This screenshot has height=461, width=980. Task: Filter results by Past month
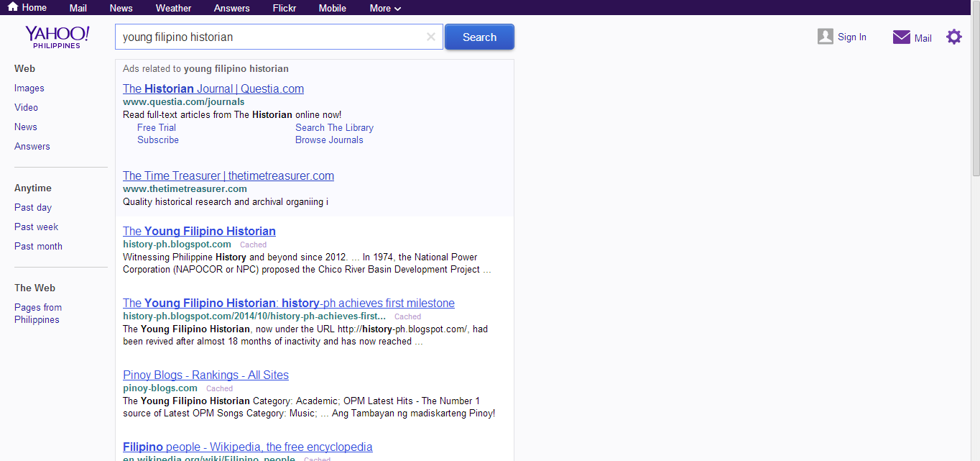coord(38,246)
